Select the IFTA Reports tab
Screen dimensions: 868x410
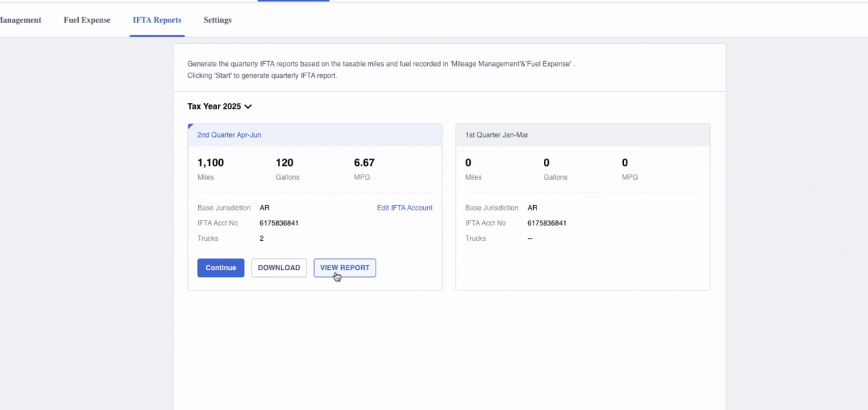coord(157,20)
